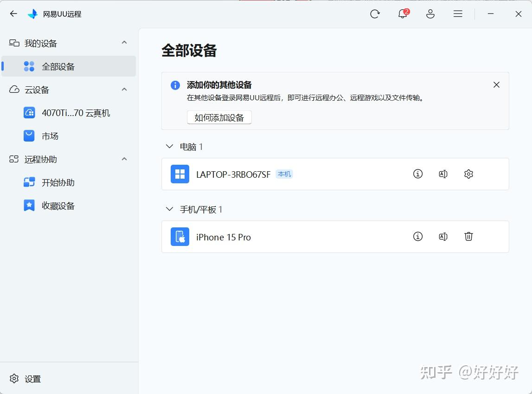
Task: Open 收藏设备 favorites
Action: [x=69, y=206]
